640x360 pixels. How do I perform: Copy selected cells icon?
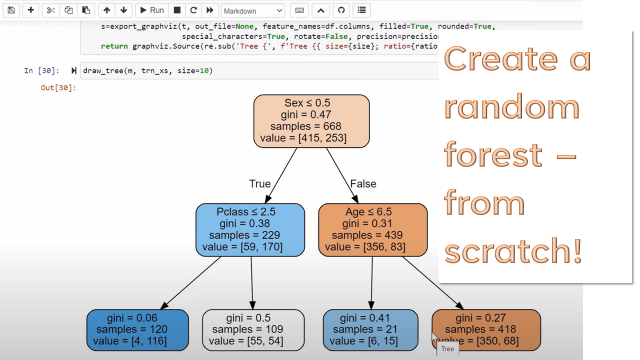(68, 10)
